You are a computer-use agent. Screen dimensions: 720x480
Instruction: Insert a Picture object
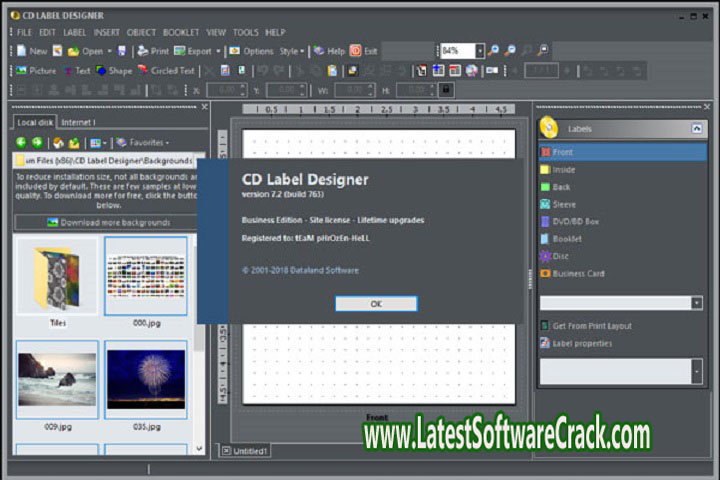[x=36, y=71]
